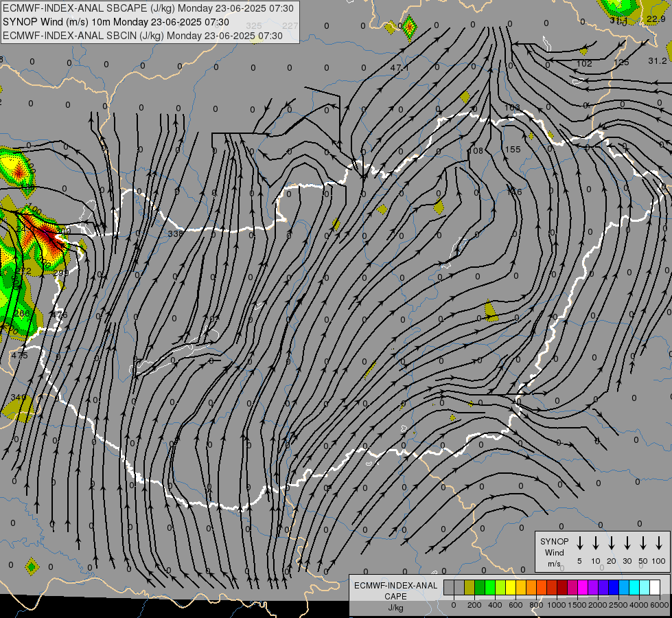The image size is (672, 618).
Task: Click the faded '227' value under header
Action: click(x=290, y=25)
